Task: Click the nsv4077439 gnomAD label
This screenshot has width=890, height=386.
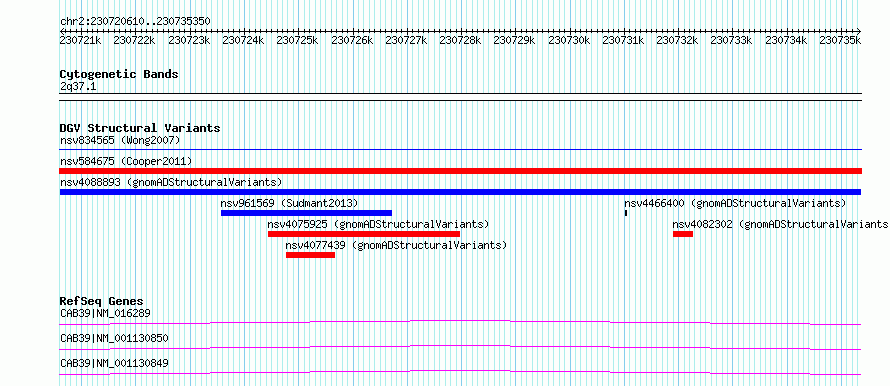Action: (x=396, y=245)
